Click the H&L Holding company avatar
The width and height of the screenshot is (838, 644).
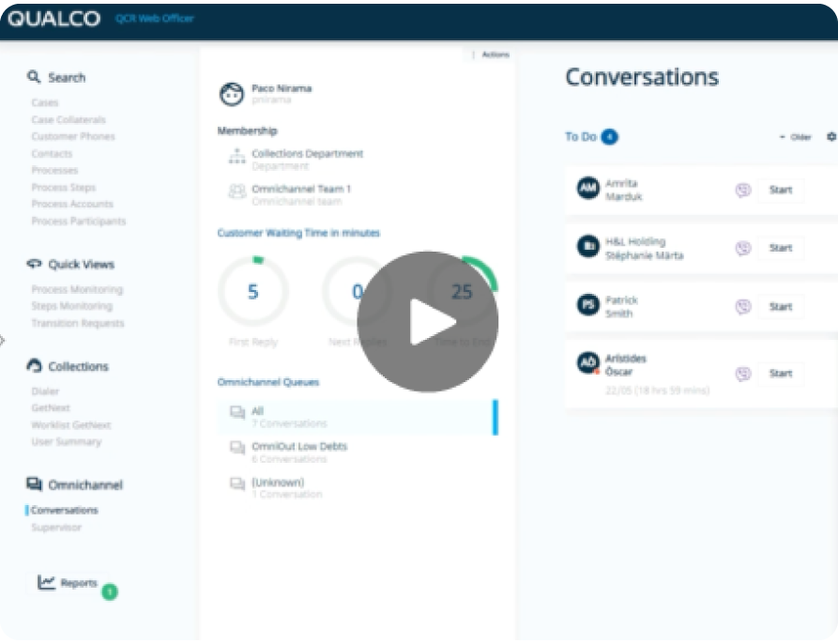587,247
